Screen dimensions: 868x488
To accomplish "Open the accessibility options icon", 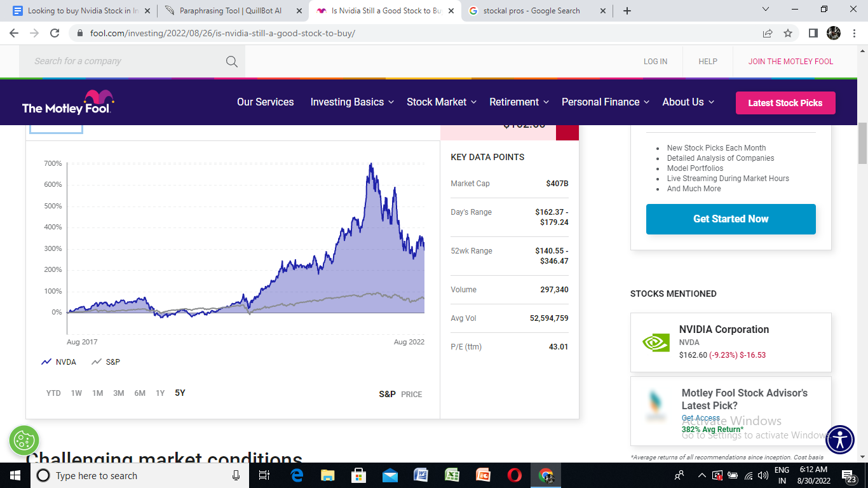I will [841, 440].
